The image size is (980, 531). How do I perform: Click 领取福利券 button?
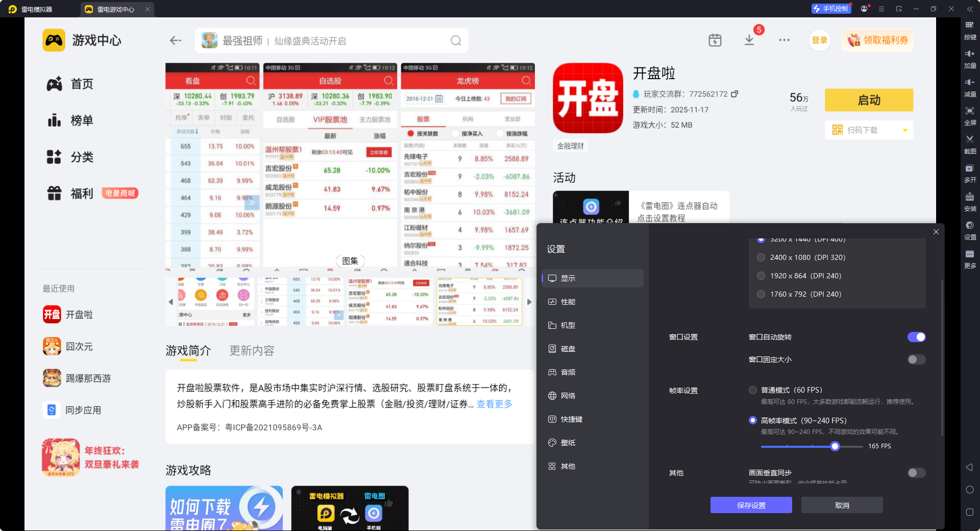pos(877,40)
